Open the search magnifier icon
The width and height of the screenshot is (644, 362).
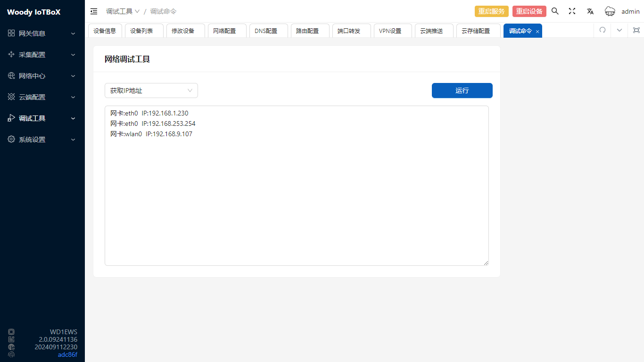tap(555, 11)
